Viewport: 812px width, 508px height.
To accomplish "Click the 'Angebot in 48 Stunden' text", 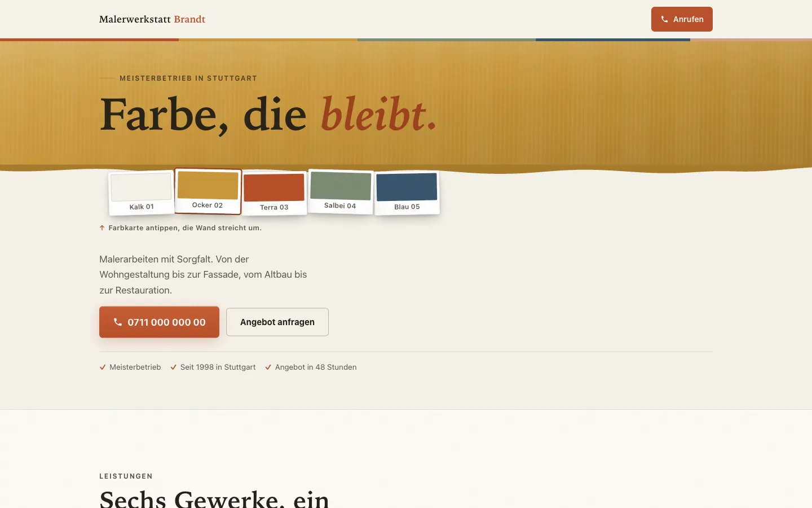I will 316,367.
